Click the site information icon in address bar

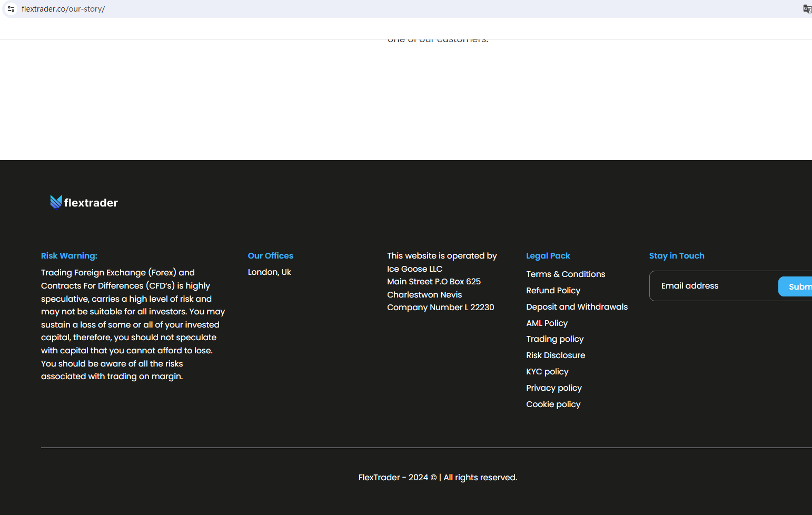pos(11,9)
